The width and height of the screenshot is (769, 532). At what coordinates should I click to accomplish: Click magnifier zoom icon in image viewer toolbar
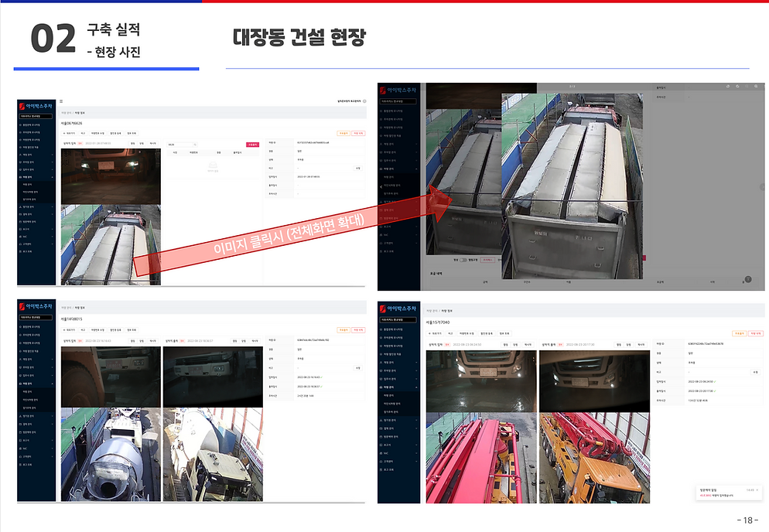pos(757,87)
